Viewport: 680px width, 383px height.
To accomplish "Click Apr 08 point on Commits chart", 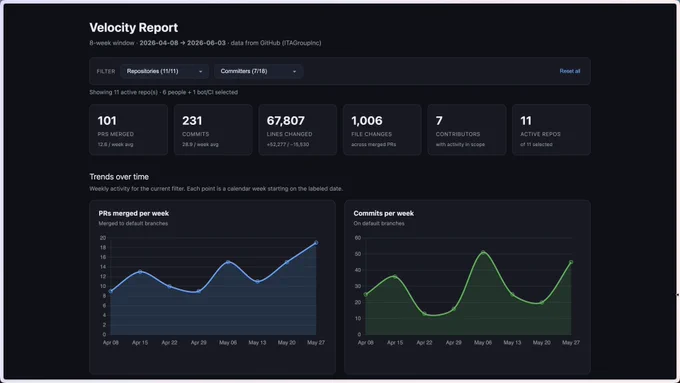I will coord(366,295).
